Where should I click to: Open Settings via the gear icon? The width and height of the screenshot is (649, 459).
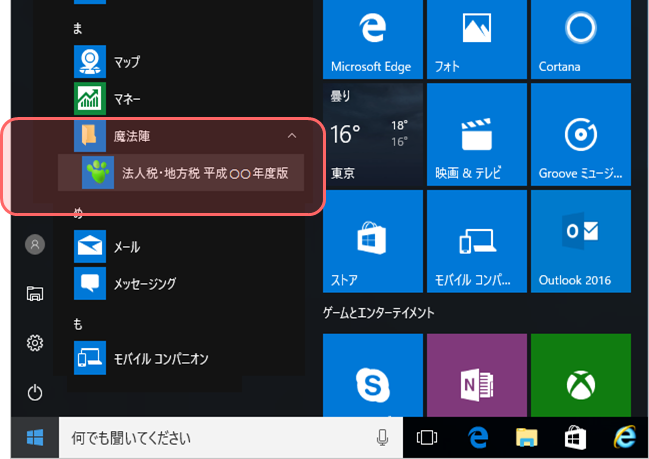(x=35, y=343)
